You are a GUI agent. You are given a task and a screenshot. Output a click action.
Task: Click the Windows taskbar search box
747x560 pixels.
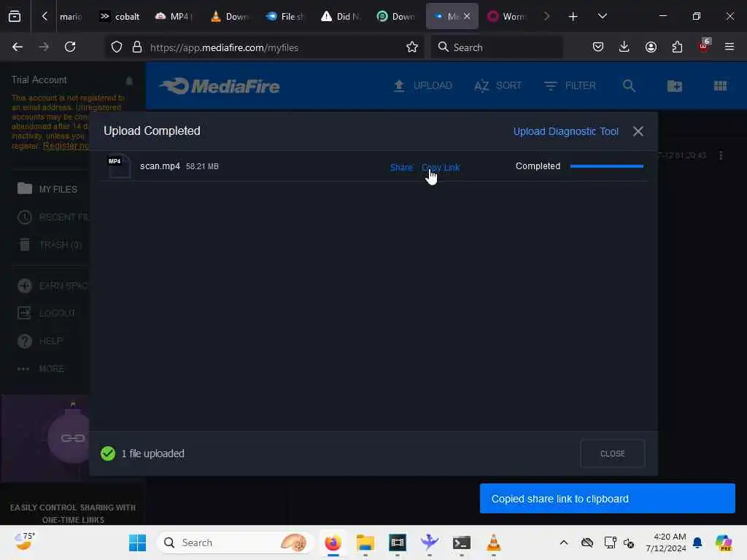point(235,542)
